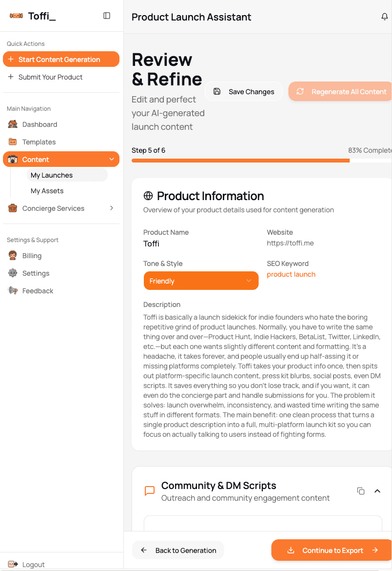Click the Toffi candy logo icon
This screenshot has width=392, height=571.
(17, 16)
